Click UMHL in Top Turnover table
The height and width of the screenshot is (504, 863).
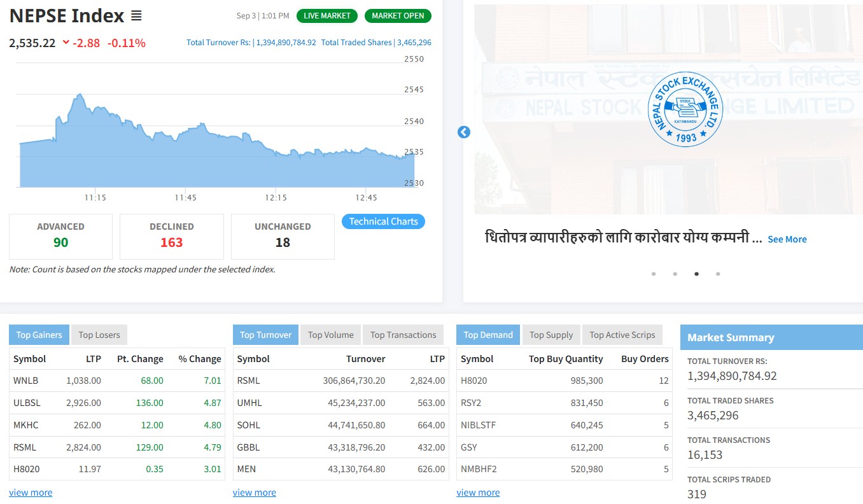click(249, 403)
